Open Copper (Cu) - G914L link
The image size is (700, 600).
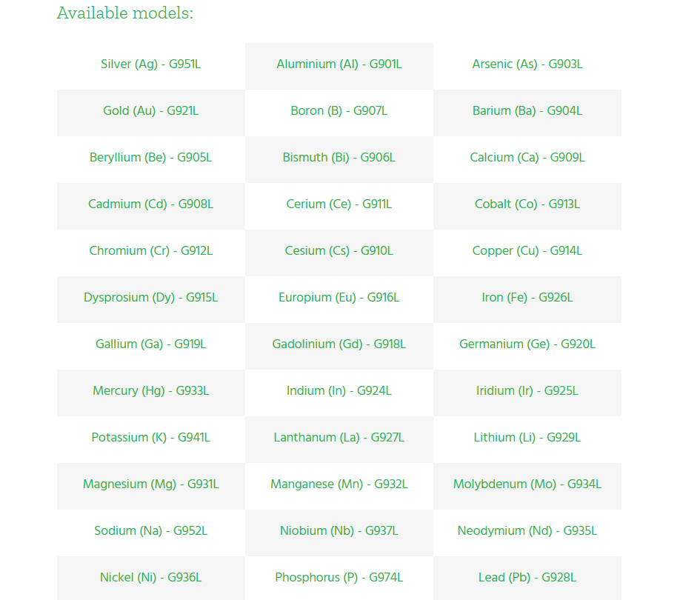[x=527, y=251]
